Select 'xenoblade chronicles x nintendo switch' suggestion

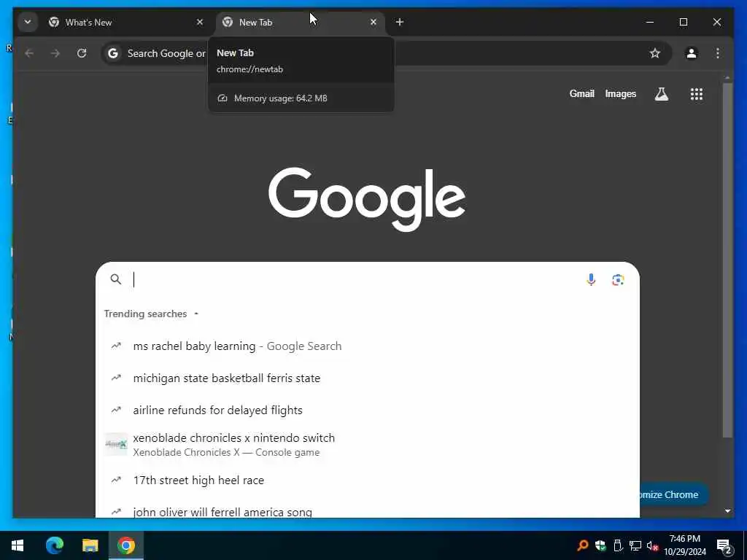(368, 445)
